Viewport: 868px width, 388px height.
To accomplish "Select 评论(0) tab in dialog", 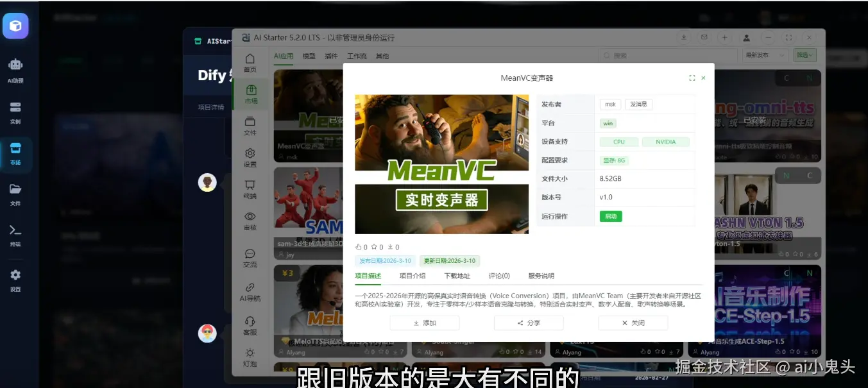I will click(499, 276).
